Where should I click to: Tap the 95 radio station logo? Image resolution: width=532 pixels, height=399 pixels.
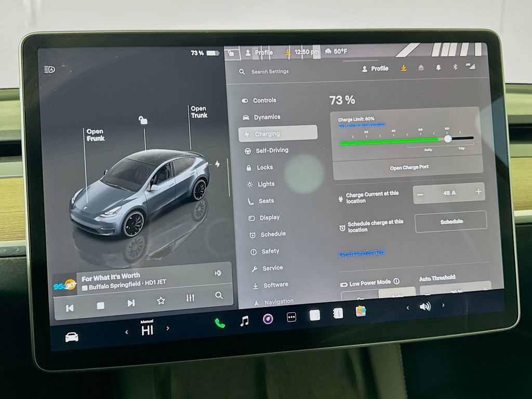64,285
